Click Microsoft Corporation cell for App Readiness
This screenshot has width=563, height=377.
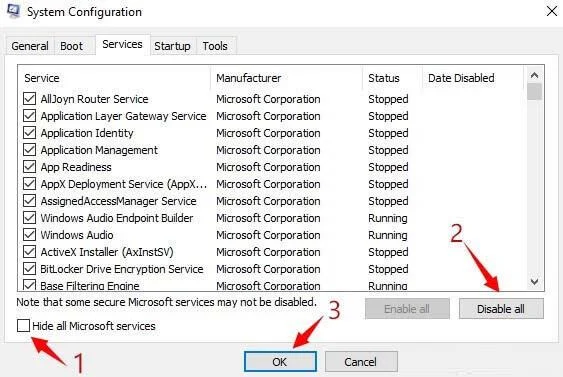click(x=268, y=167)
